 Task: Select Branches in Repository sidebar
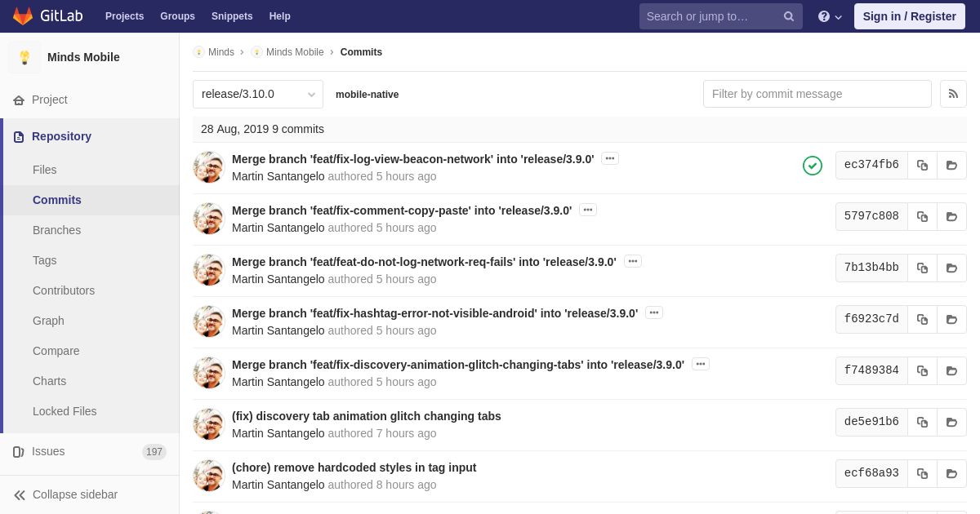[56, 230]
